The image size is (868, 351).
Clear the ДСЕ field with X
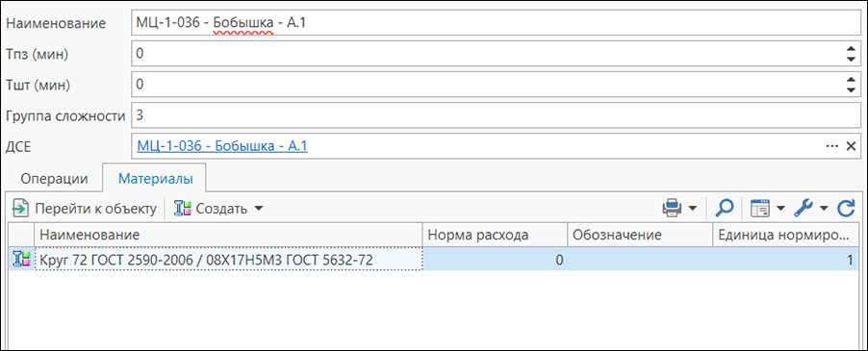click(851, 146)
